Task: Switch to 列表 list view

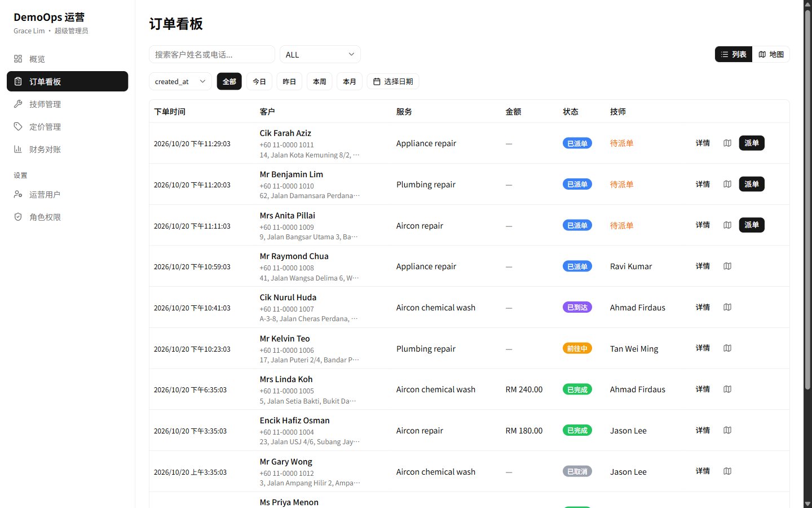Action: (x=734, y=54)
